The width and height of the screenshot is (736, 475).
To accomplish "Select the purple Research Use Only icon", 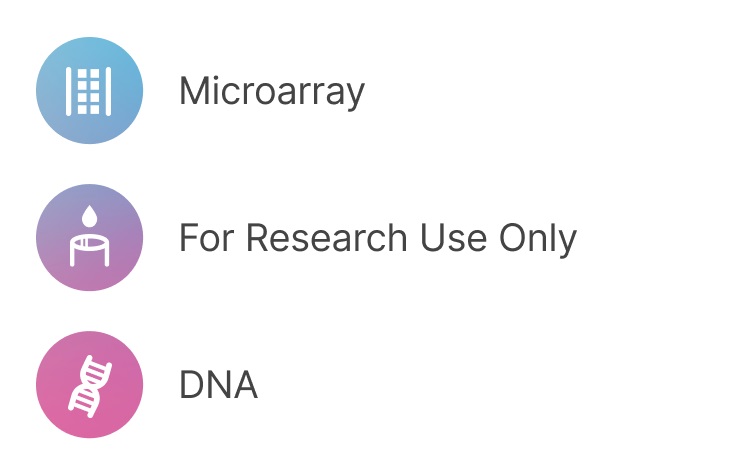I will click(x=89, y=238).
